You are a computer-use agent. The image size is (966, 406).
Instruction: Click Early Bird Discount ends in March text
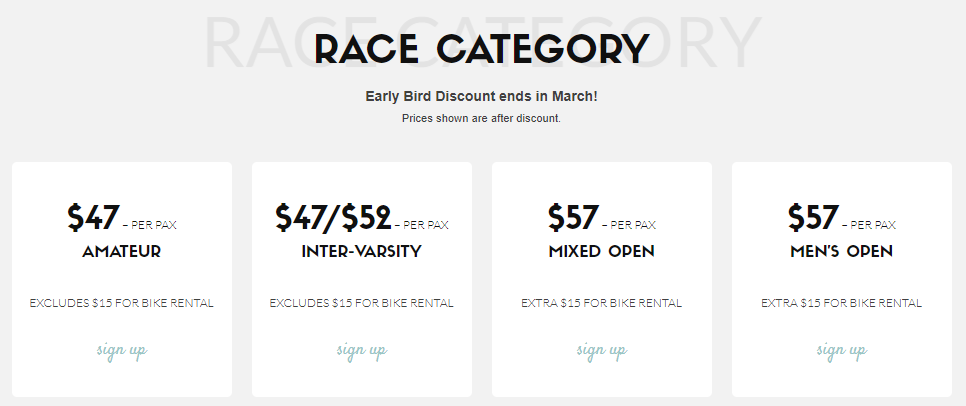coord(482,97)
